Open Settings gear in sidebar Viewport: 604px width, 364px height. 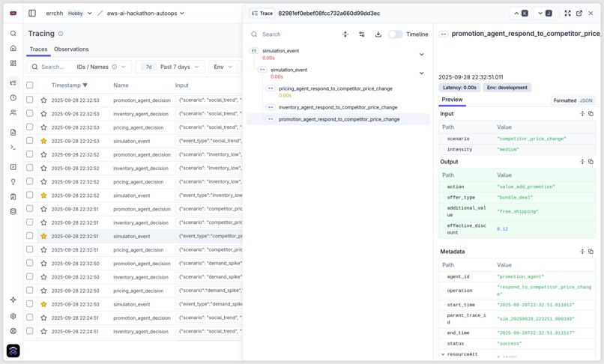coord(13,316)
